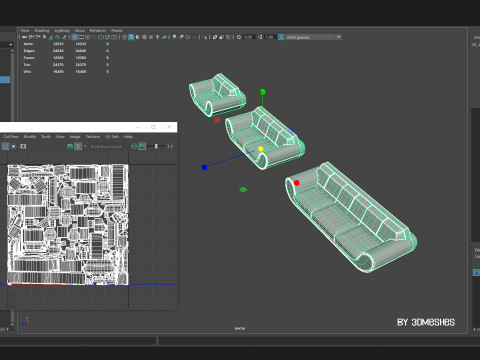
Task: Toggle the Field Chart display
Action: [x=101, y=37]
